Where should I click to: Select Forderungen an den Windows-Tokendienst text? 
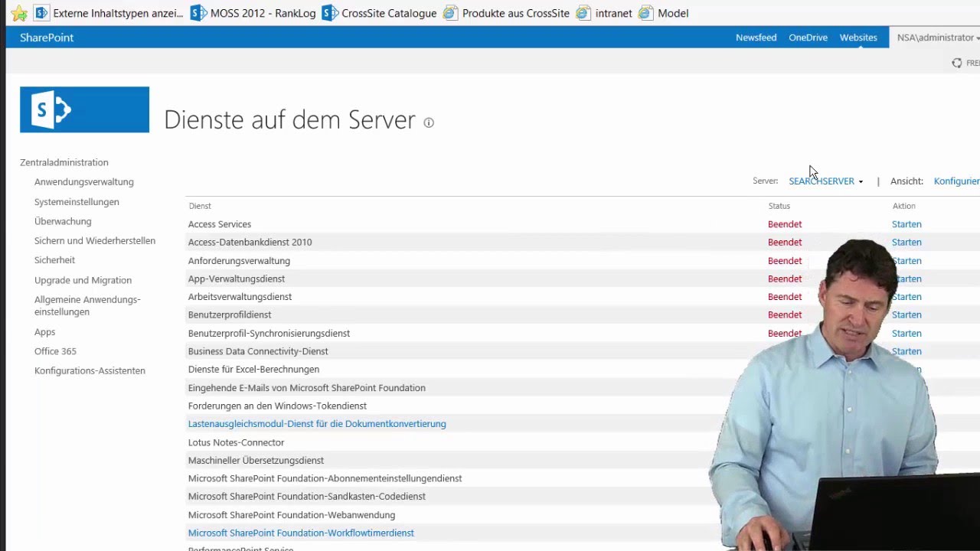[x=277, y=406]
